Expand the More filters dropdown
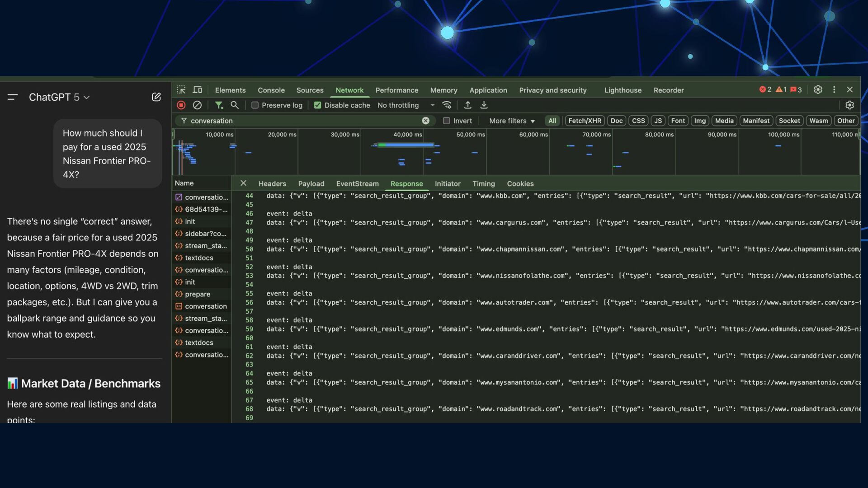 pos(512,121)
